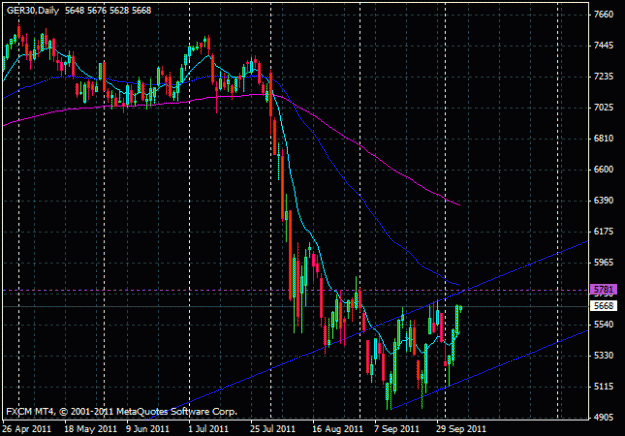Image resolution: width=625 pixels, height=436 pixels.
Task: Click the 7660 price axis value
Action: click(x=603, y=14)
